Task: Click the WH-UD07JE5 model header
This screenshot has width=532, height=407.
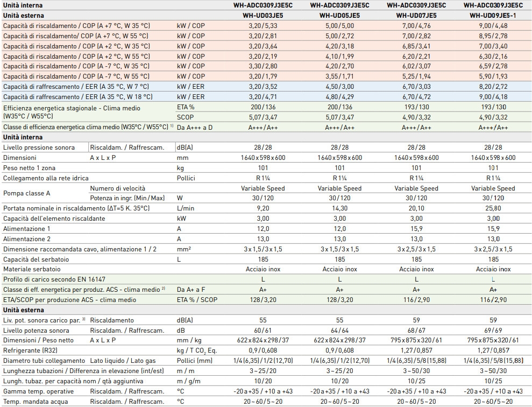Action: tap(416, 16)
